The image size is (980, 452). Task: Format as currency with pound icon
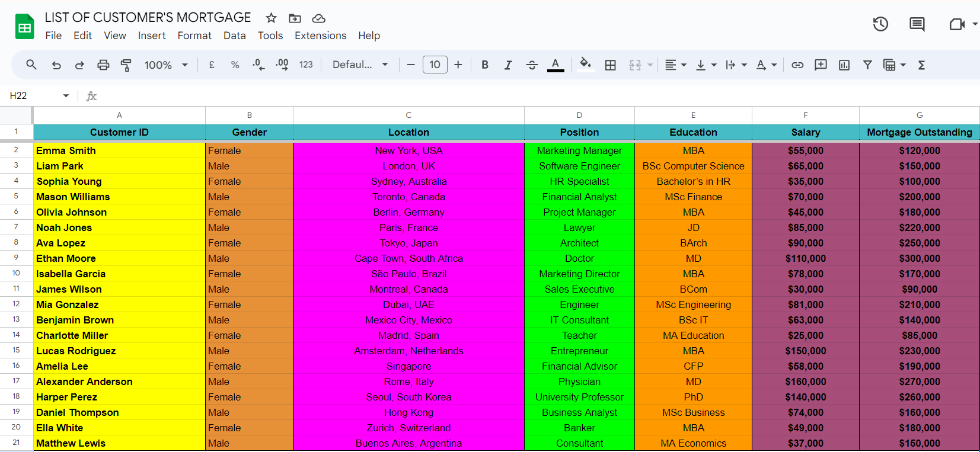coord(212,65)
